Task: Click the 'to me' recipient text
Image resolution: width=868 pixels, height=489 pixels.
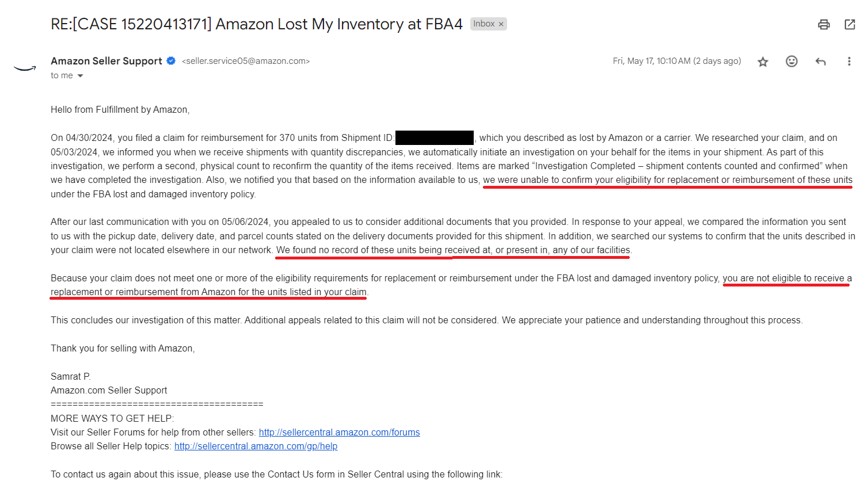Action: 62,75
